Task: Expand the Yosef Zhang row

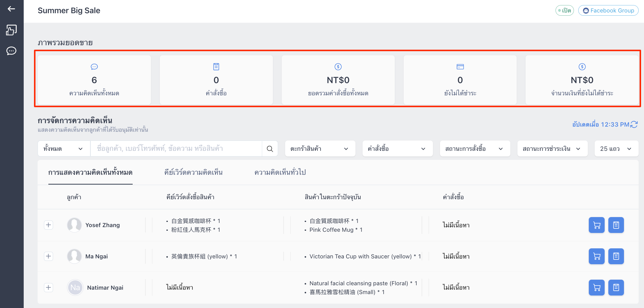Action: tap(49, 225)
